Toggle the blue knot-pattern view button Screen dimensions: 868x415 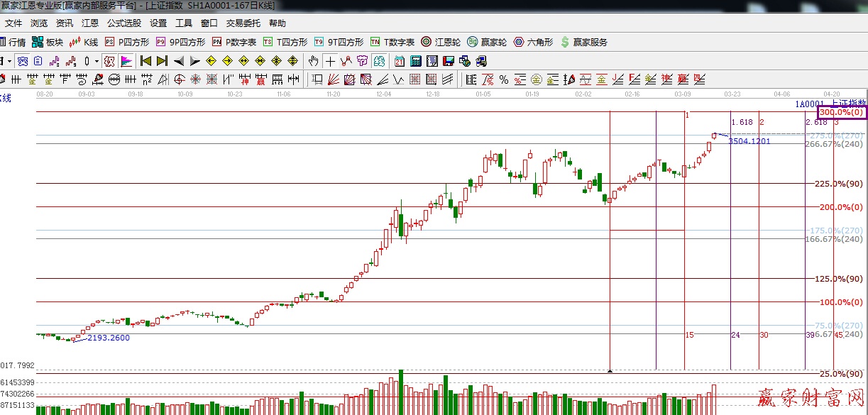[x=22, y=61]
